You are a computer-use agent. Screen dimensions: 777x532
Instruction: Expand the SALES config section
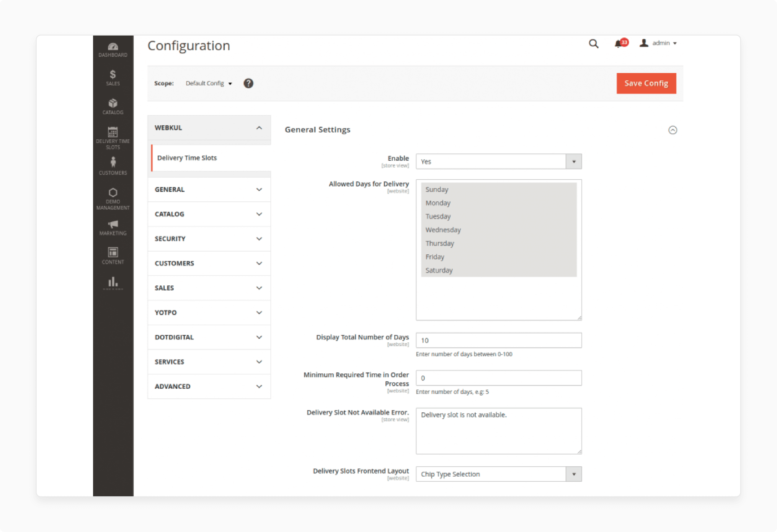[x=209, y=288]
